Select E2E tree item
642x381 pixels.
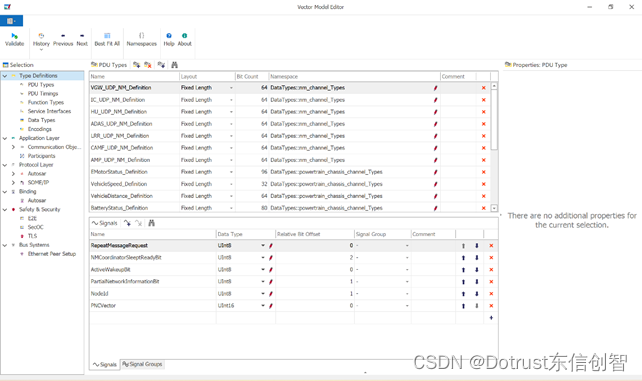click(x=32, y=219)
